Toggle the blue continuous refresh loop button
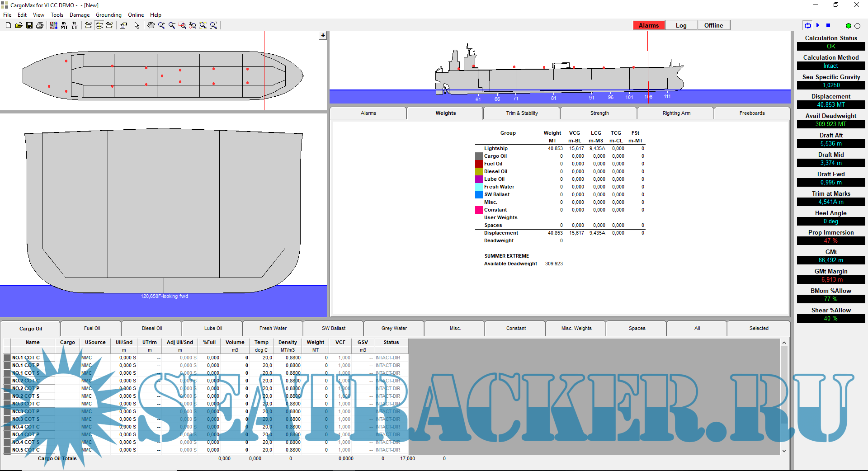This screenshot has height=471, width=868. click(x=807, y=26)
